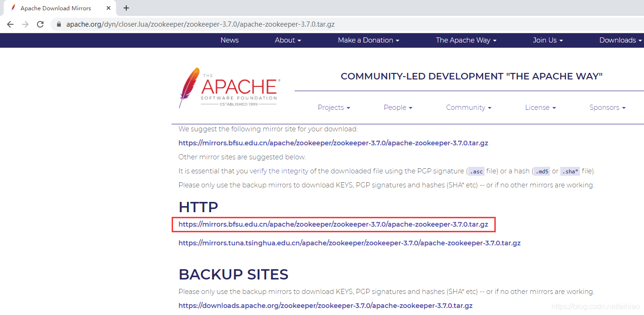Open the Sponsors dropdown

point(608,107)
